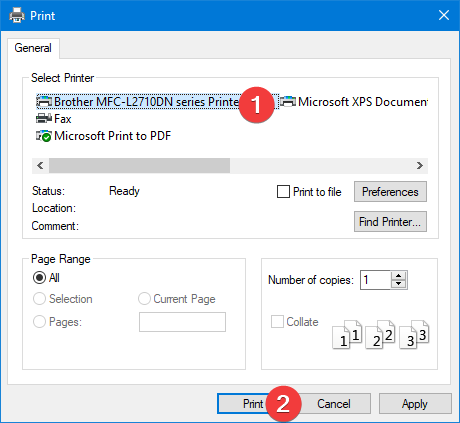Enable the Print to file checkbox
The width and height of the screenshot is (460, 423).
point(283,192)
